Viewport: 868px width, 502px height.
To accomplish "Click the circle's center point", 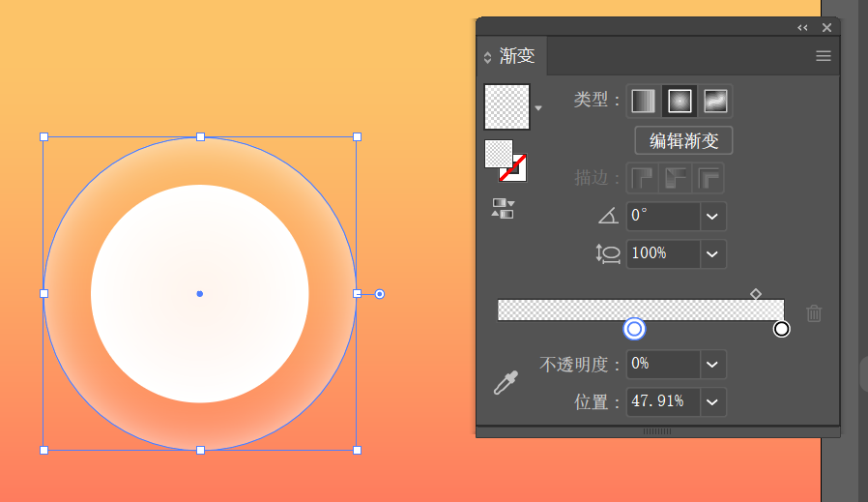I will point(200,294).
